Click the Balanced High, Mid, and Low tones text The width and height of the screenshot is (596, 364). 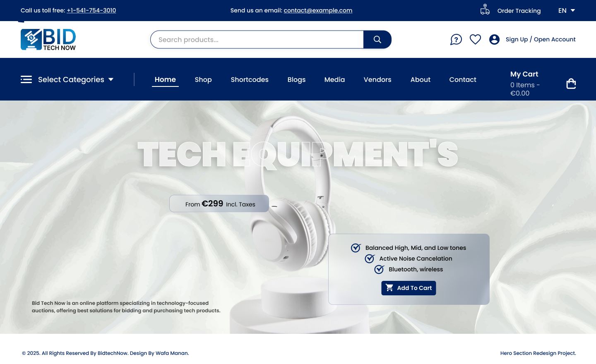coord(416,248)
